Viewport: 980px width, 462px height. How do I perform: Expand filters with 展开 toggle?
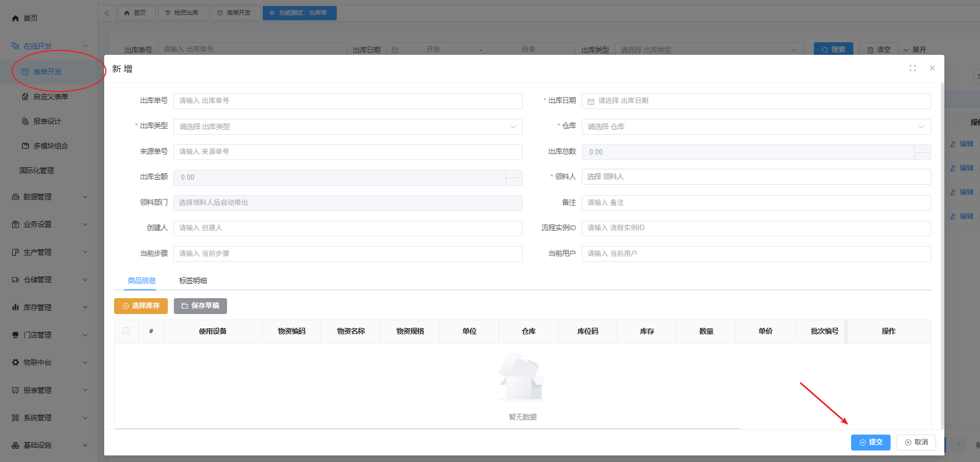pyautogui.click(x=915, y=49)
